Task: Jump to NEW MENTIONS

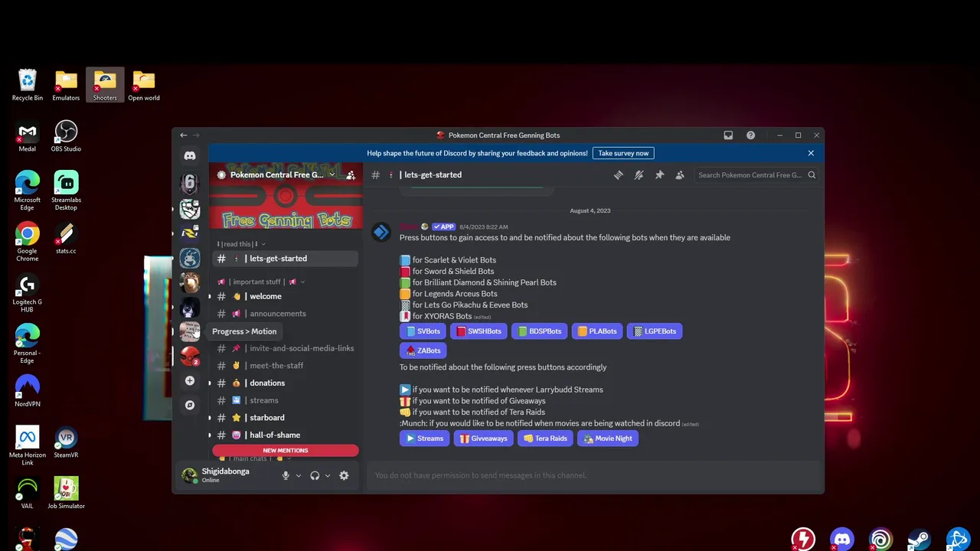Action: pyautogui.click(x=286, y=451)
